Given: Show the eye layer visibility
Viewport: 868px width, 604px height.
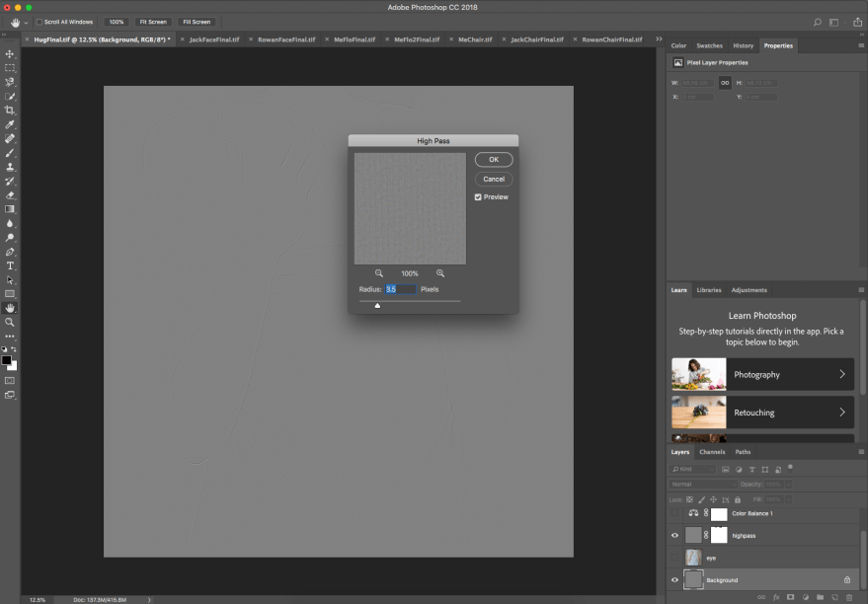Looking at the screenshot, I should pos(674,558).
